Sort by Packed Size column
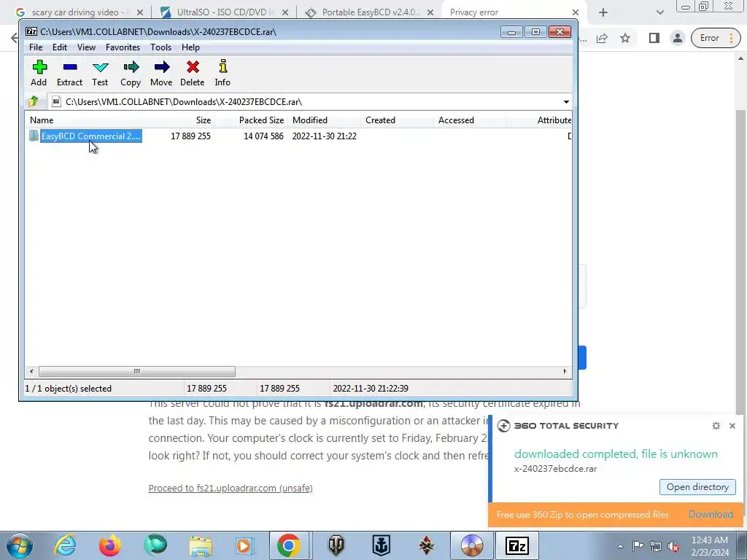Viewport: 747px width, 560px height. tap(251, 120)
